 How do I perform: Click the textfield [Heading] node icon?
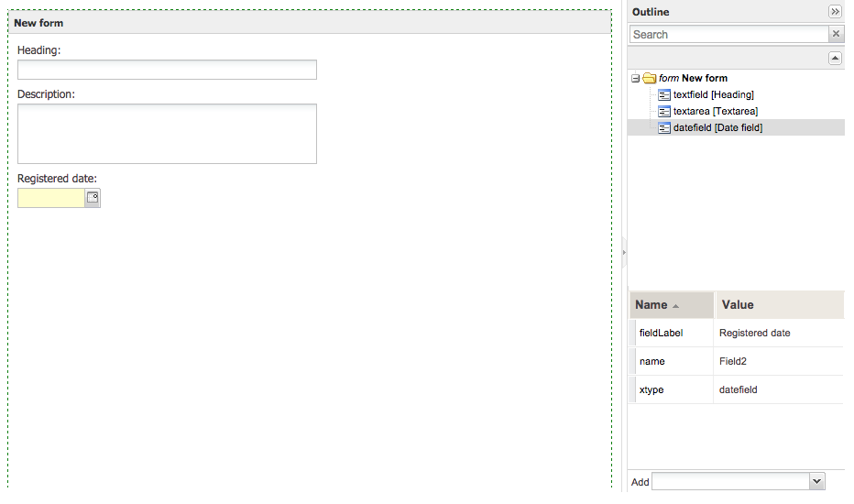[664, 94]
